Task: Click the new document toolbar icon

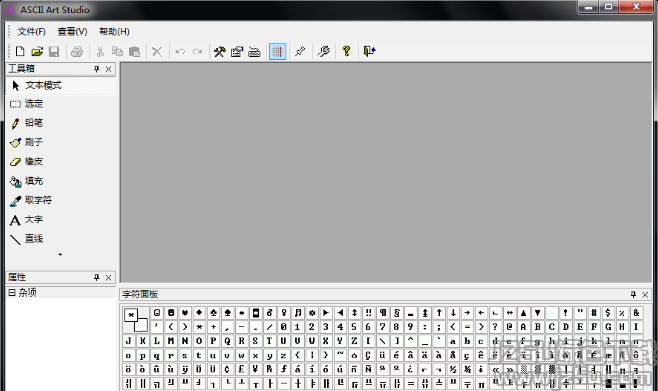Action: pos(20,52)
